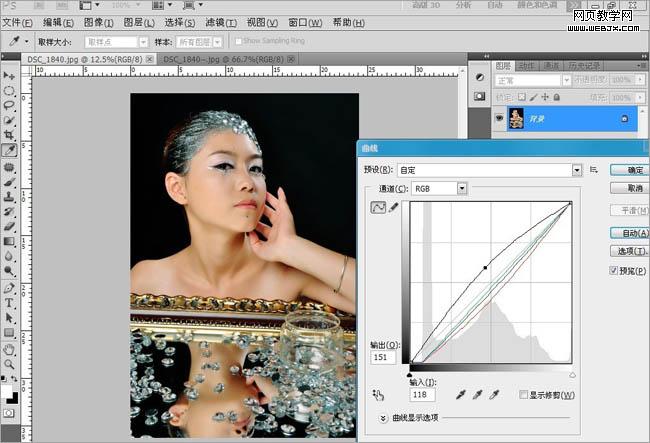Click the 取消 cancel button in Curves

pos(629,188)
